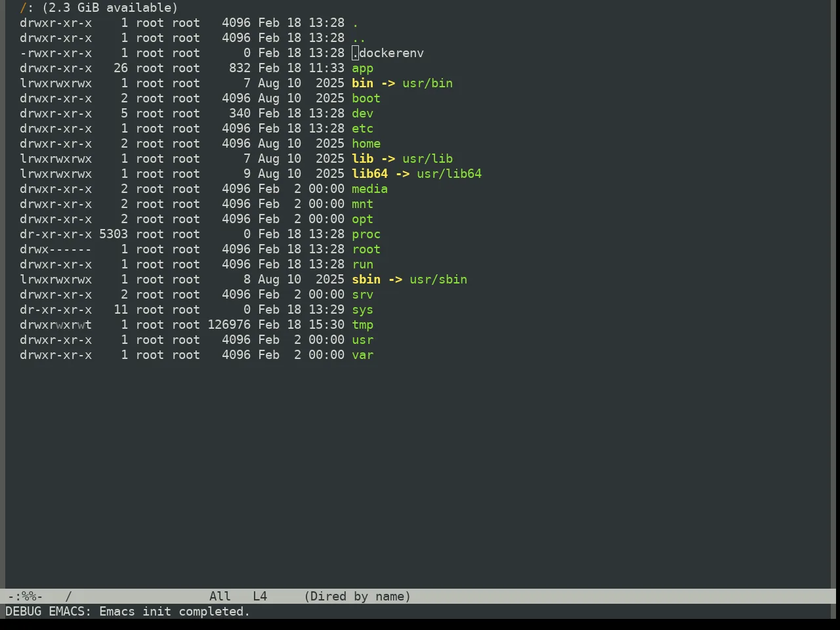The width and height of the screenshot is (840, 630).
Task: Select the opt directory name
Action: point(362,219)
